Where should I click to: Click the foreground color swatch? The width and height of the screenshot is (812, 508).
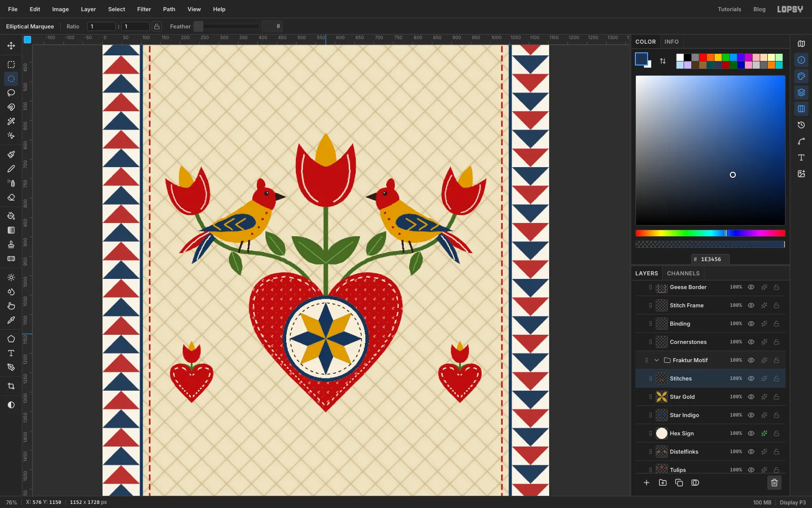click(x=641, y=59)
